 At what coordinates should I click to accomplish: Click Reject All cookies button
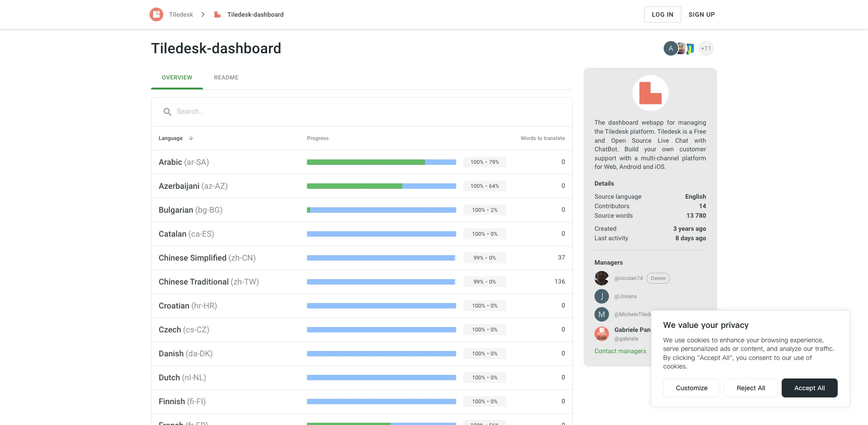click(751, 388)
